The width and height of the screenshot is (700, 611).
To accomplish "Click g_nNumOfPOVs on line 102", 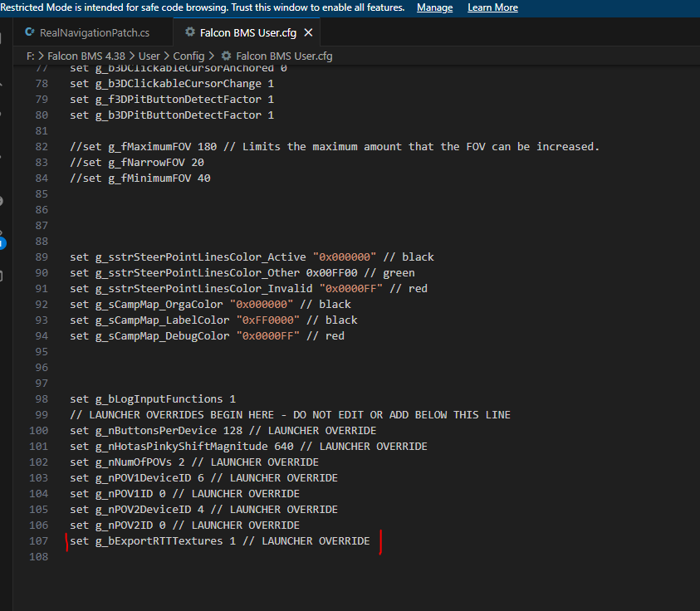I will pyautogui.click(x=134, y=462).
